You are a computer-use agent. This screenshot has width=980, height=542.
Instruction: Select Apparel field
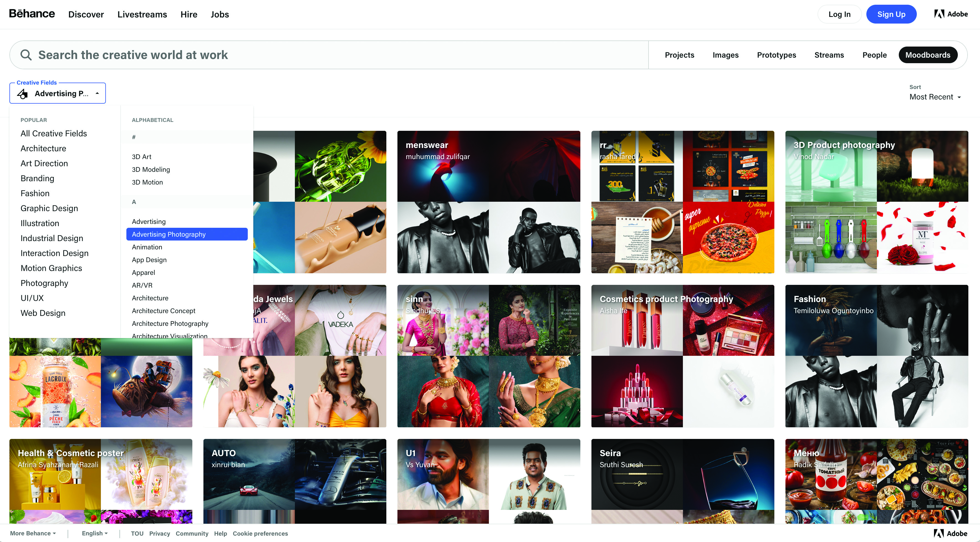[x=143, y=273]
